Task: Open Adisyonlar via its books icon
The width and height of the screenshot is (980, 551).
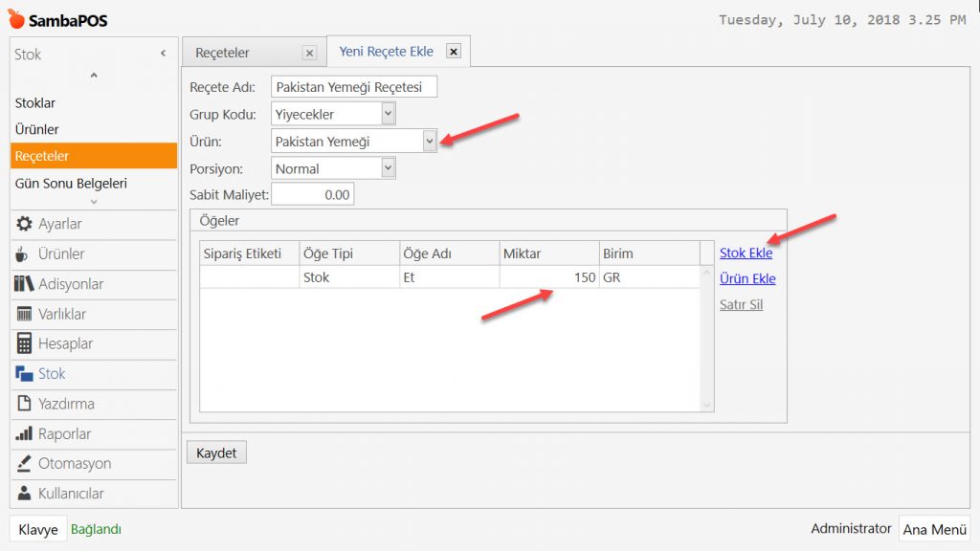Action: tap(24, 284)
